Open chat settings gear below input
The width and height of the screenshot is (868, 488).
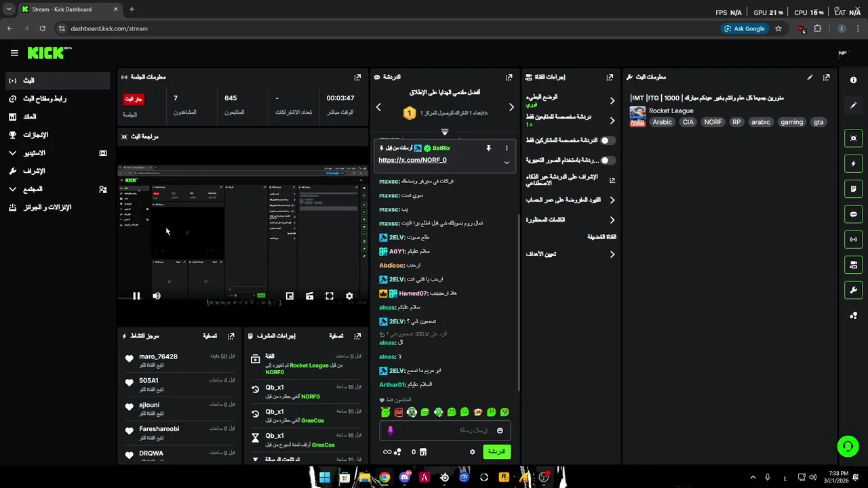(473, 452)
